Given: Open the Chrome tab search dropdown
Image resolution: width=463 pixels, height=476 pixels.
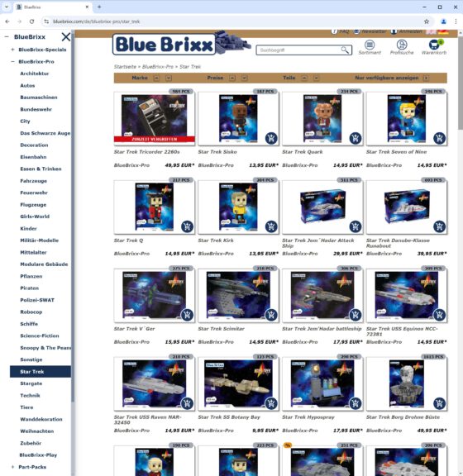Looking at the screenshot, I should click(x=7, y=7).
